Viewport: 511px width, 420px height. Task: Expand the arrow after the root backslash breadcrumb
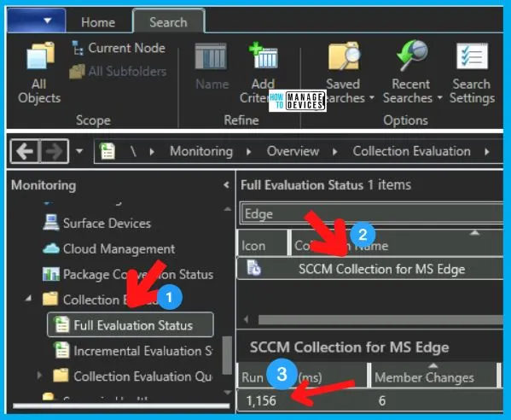(152, 152)
